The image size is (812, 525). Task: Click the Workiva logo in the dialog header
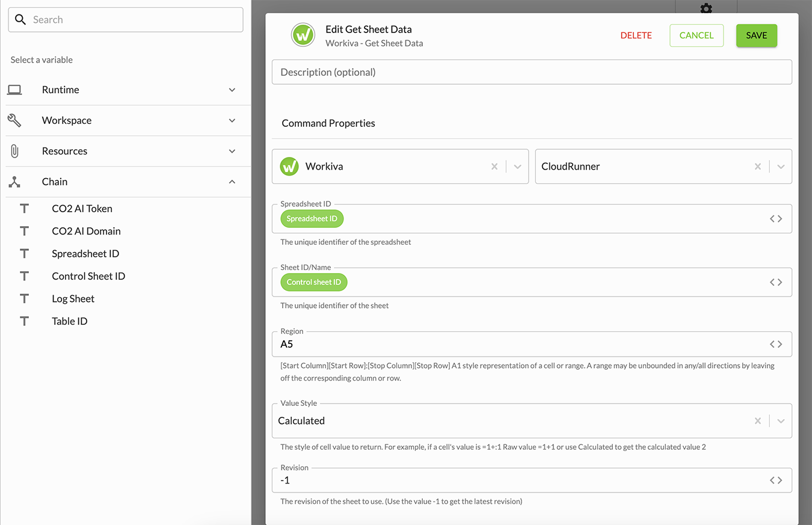pos(303,35)
